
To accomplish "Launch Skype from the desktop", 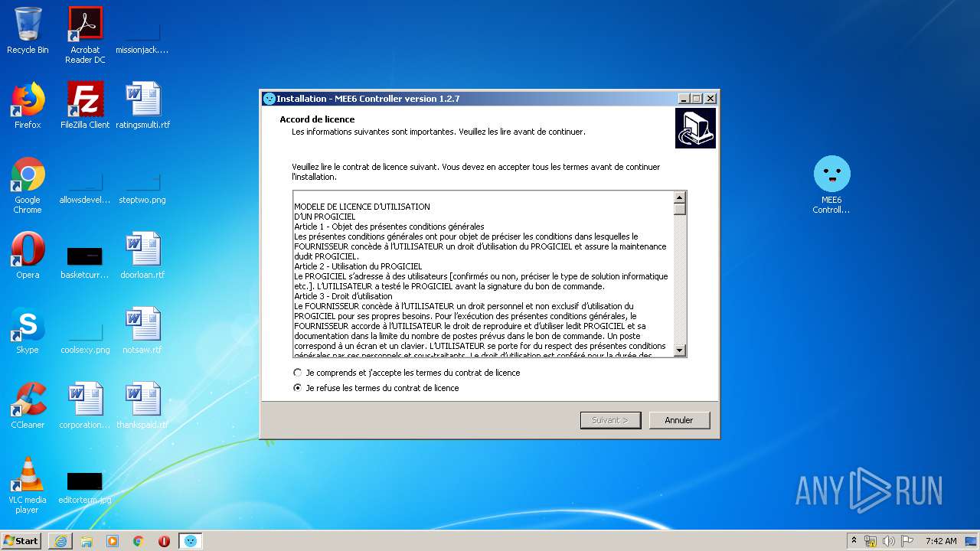I will coord(28,331).
